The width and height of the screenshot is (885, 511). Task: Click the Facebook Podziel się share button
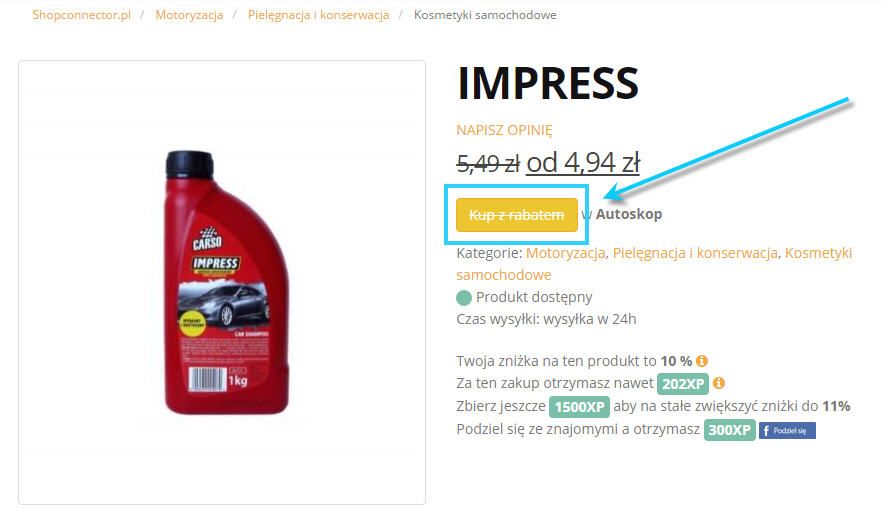787,431
